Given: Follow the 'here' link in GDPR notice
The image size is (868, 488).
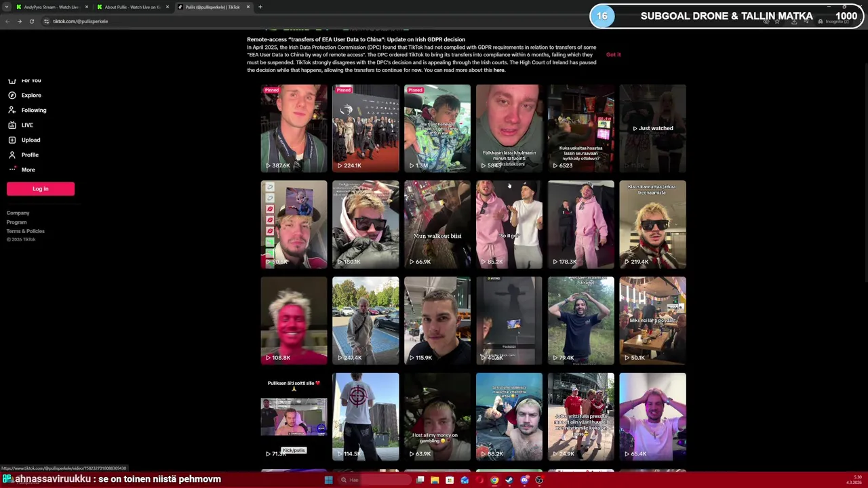Looking at the screenshot, I should coord(499,70).
